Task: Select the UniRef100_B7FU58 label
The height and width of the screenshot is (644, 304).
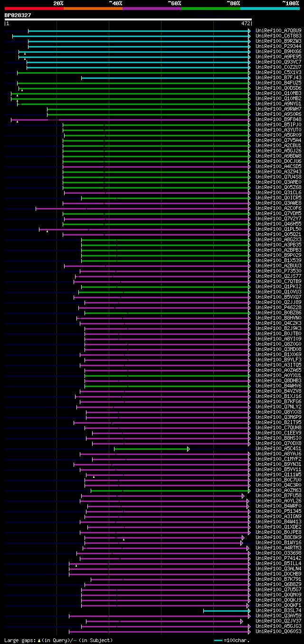Action: point(278,495)
